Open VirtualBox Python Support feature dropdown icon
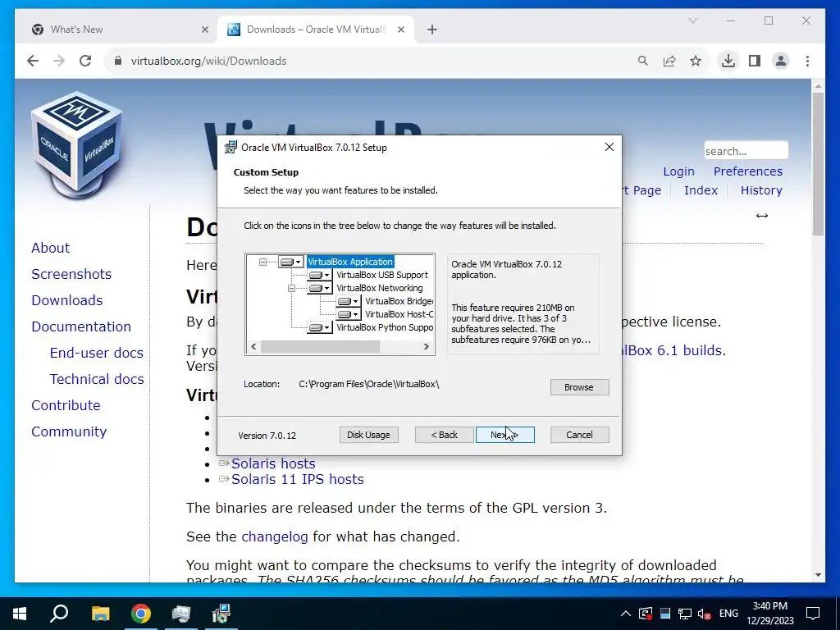This screenshot has width=840, height=630. (320, 327)
